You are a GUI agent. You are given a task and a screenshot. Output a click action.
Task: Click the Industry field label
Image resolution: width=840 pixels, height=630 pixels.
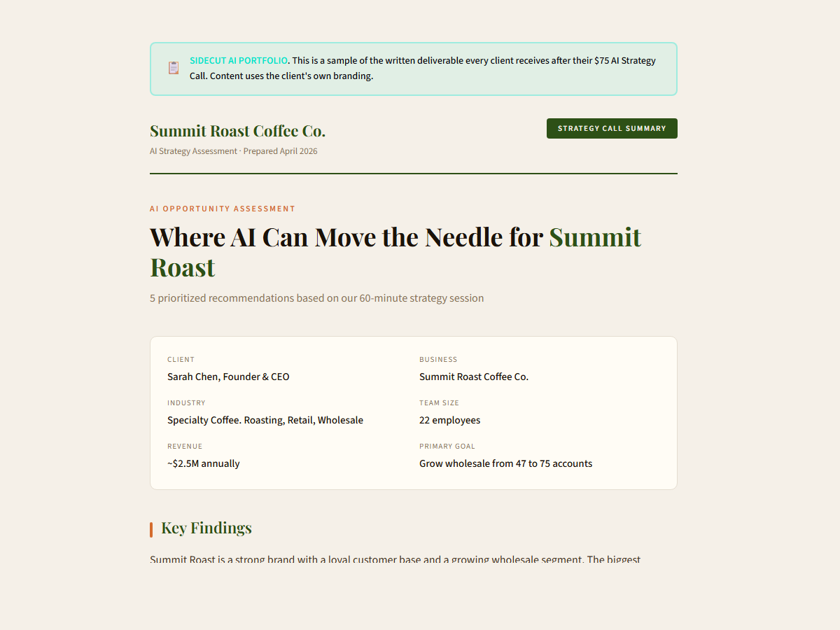coord(186,403)
